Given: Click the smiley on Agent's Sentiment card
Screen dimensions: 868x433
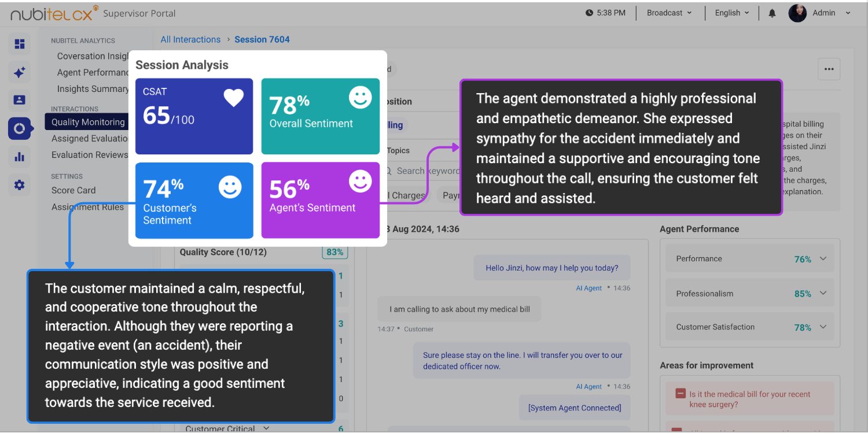Looking at the screenshot, I should pyautogui.click(x=360, y=182).
